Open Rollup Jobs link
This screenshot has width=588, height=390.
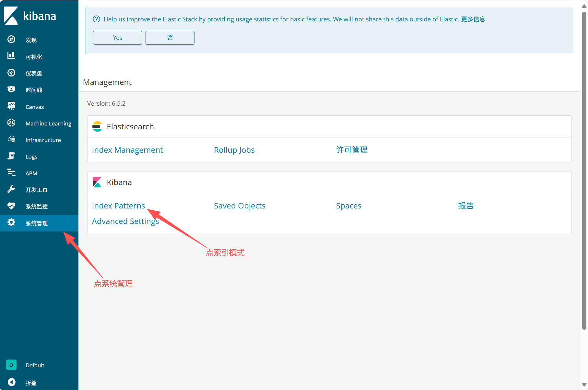pyautogui.click(x=234, y=150)
